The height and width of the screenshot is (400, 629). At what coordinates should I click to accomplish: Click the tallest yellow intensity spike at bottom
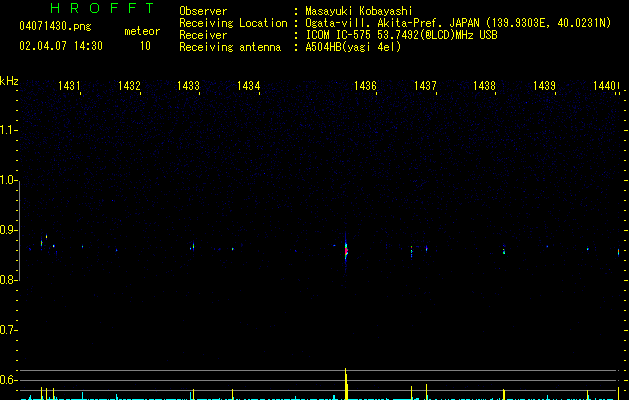pos(346,384)
